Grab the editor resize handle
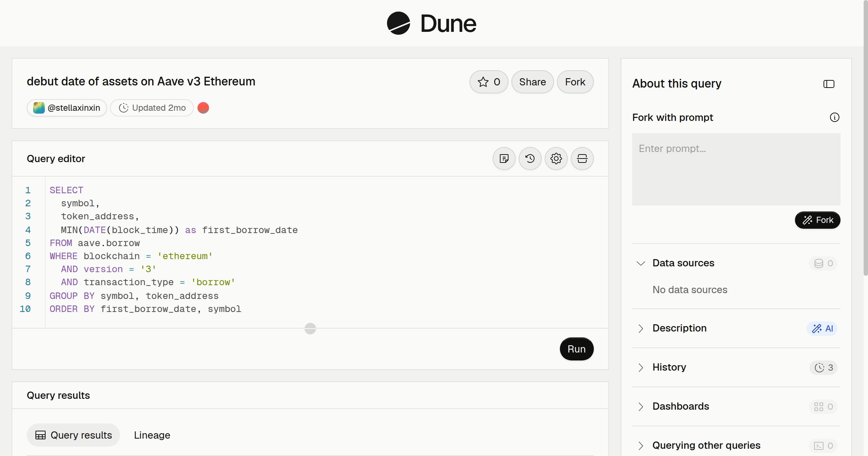 310,329
